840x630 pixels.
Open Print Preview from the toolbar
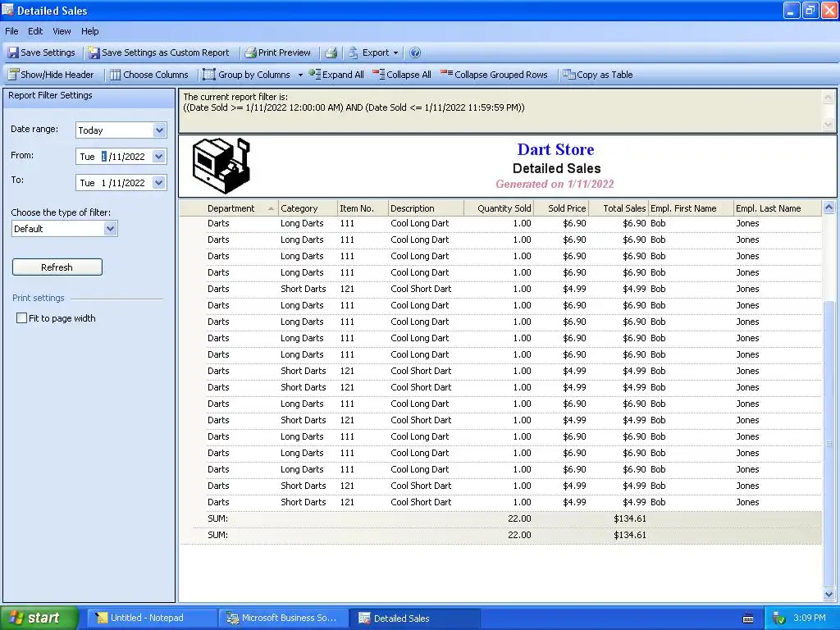tap(277, 52)
